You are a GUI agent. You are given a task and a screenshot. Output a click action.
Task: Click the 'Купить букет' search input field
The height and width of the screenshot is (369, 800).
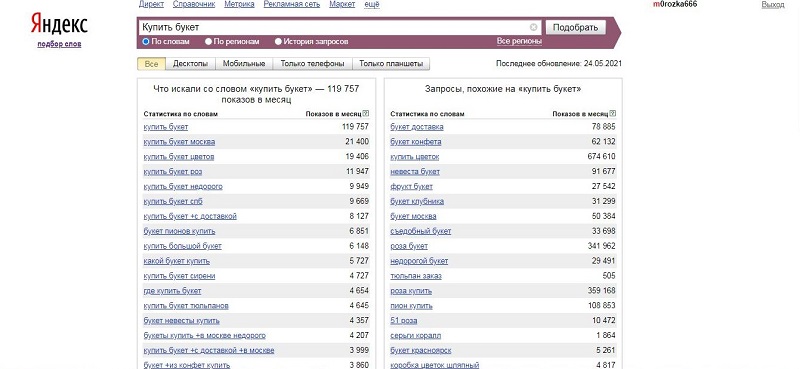(334, 27)
